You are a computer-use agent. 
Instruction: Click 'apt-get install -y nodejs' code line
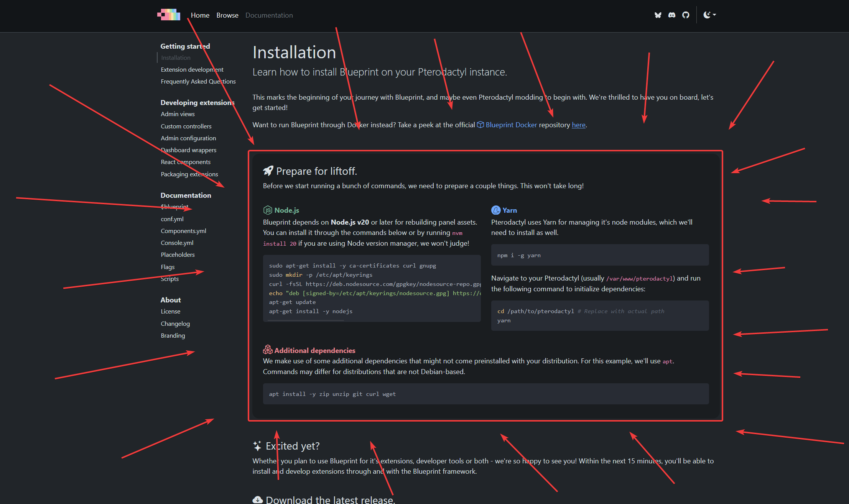(x=311, y=311)
